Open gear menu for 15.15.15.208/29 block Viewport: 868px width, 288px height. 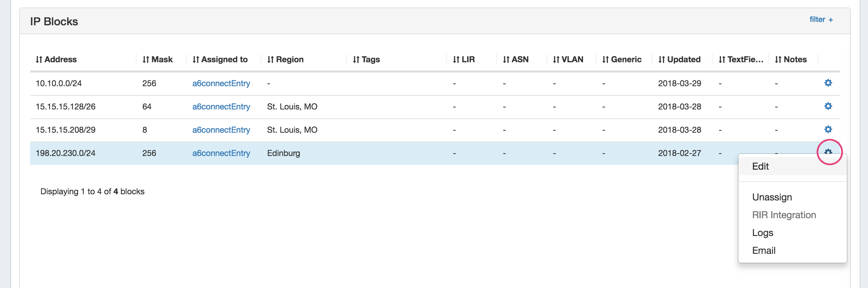point(828,129)
